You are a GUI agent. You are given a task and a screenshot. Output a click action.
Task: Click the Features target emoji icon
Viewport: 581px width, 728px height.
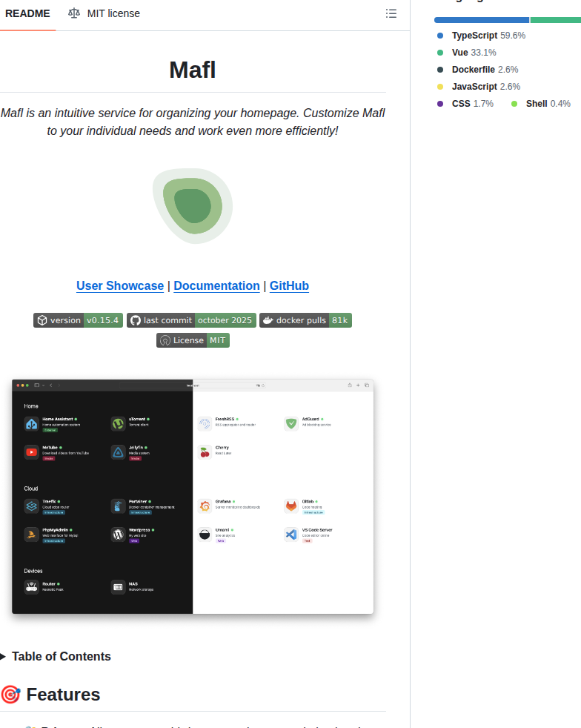10,695
